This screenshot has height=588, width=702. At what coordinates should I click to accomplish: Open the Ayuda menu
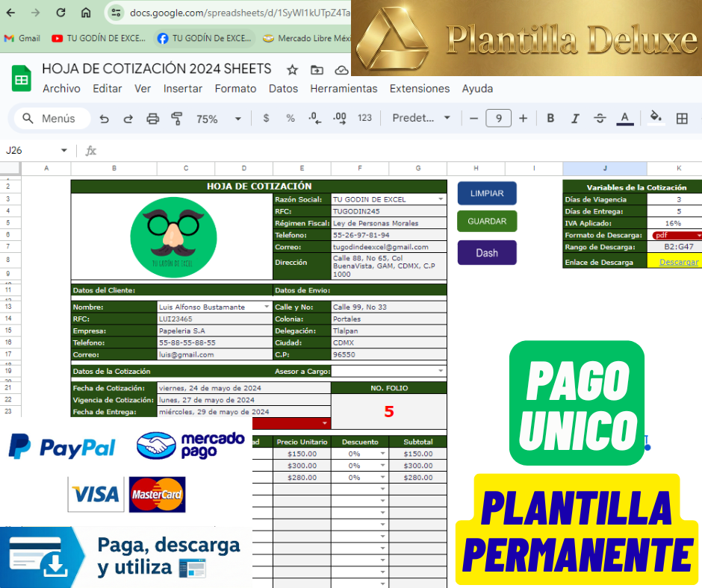coord(477,89)
